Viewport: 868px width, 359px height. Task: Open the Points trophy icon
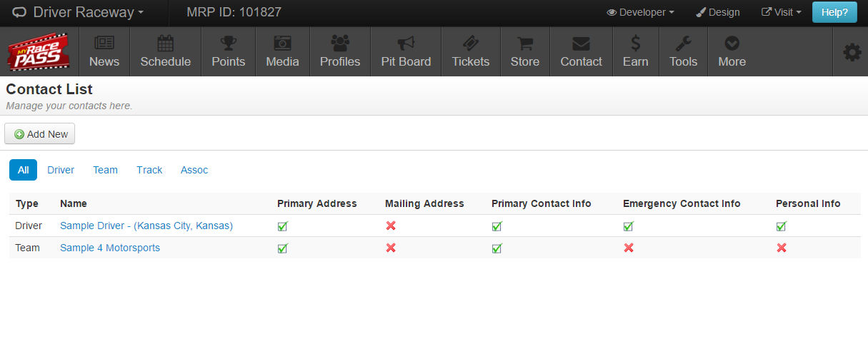click(x=228, y=43)
